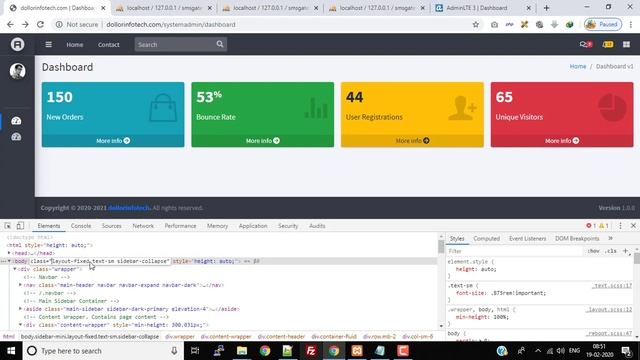
Task: Click the Home breadcrumb link
Action: [578, 66]
